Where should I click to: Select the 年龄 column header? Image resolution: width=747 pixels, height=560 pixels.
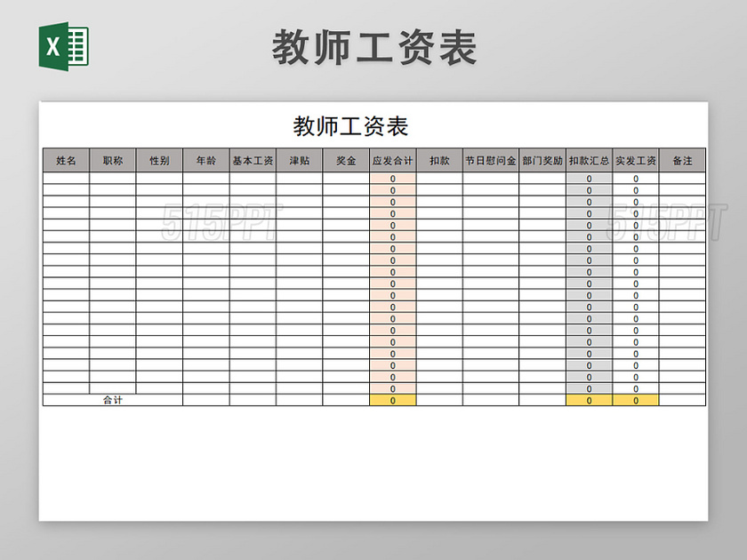point(206,161)
